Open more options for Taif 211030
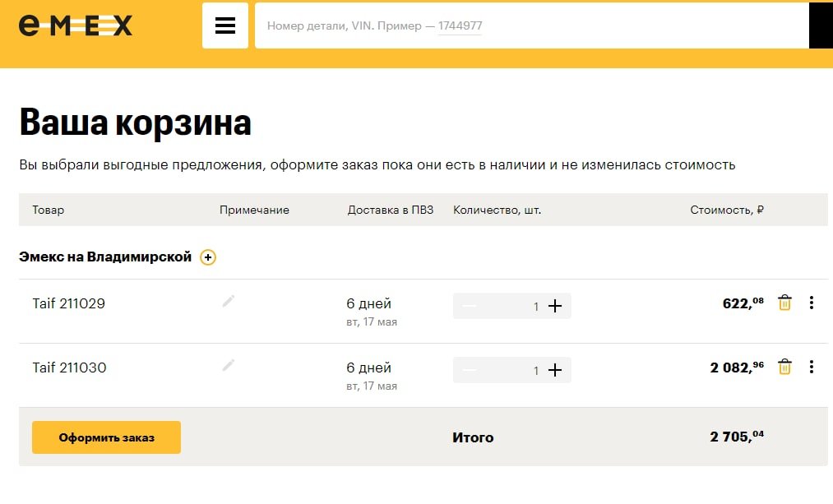833x504 pixels. [812, 367]
